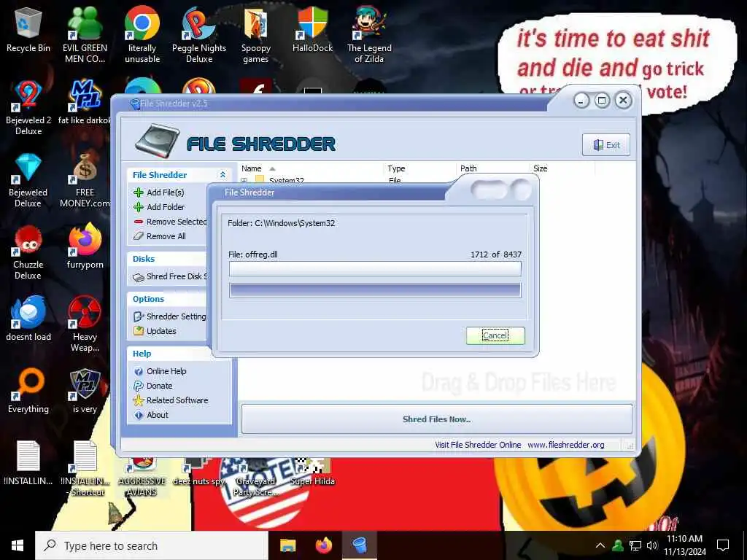Click the 'Type here to search' box
747x560 pixels.
152,545
